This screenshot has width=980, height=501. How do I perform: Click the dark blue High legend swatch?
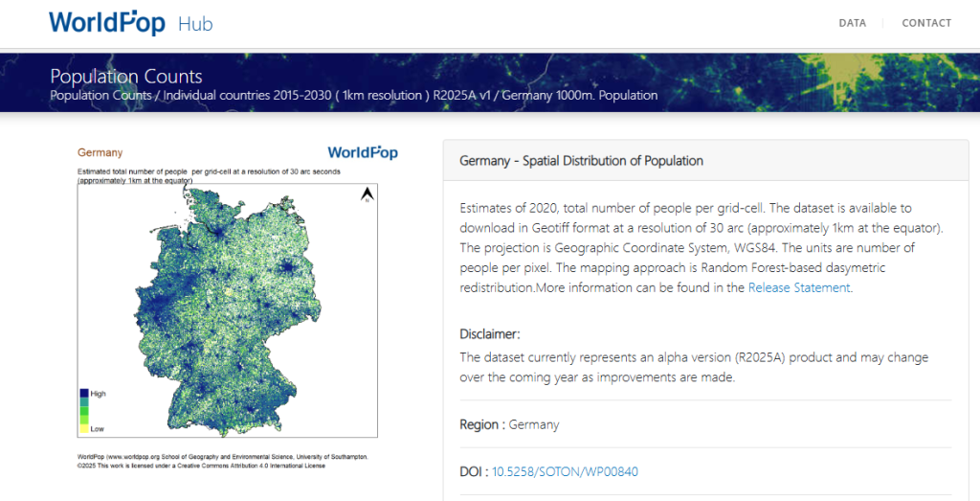tap(83, 394)
